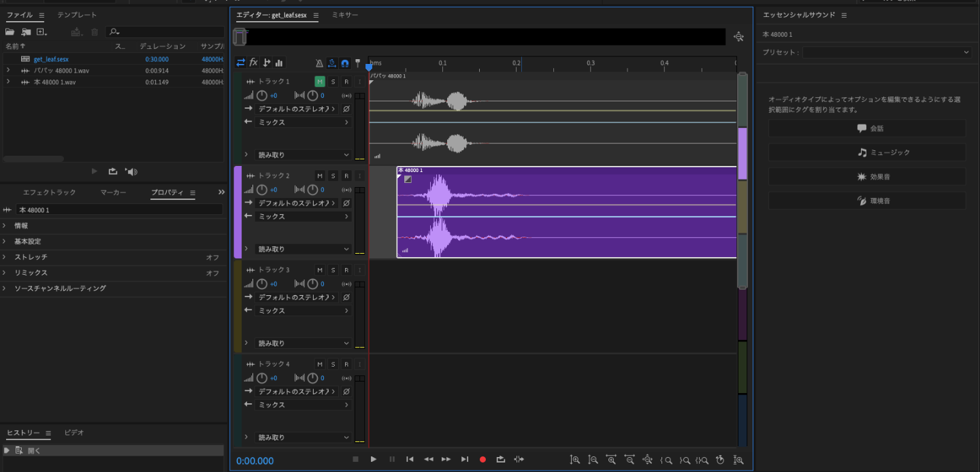Click the トラック 1 volume knob
Image resolution: width=980 pixels, height=472 pixels.
262,96
